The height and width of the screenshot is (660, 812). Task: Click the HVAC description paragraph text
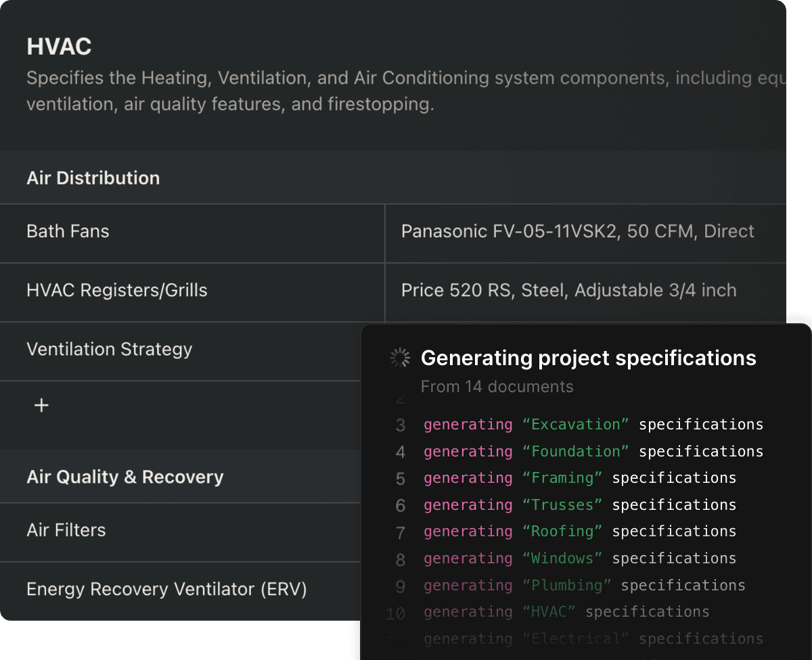(406, 91)
